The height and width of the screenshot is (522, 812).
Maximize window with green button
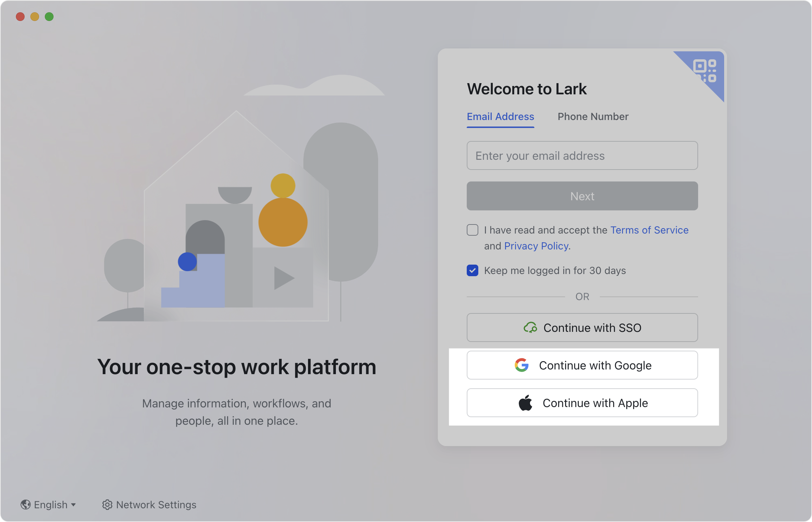tap(49, 17)
